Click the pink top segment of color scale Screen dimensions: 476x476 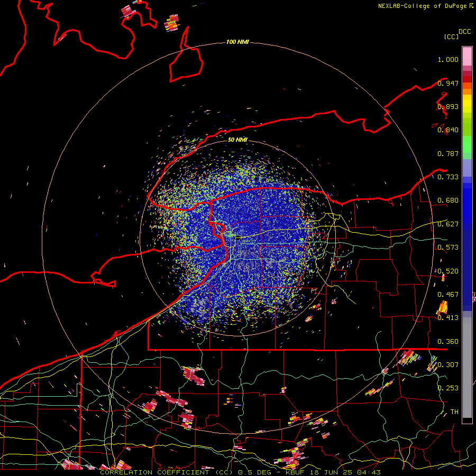467,56
